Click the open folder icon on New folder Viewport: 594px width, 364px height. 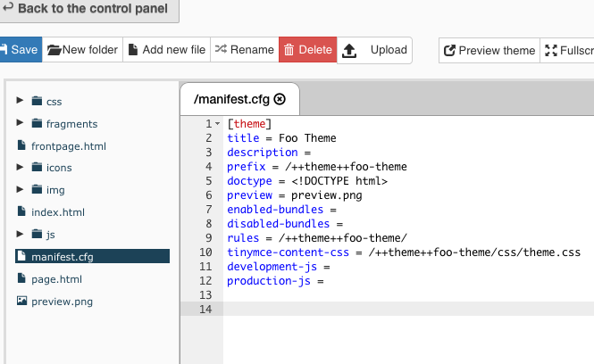coord(54,50)
